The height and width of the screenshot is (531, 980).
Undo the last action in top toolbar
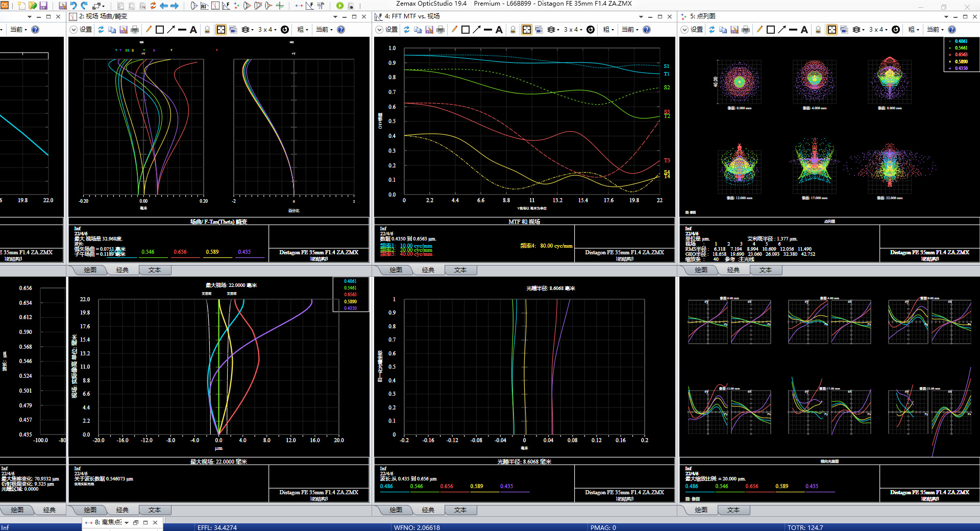73,6
